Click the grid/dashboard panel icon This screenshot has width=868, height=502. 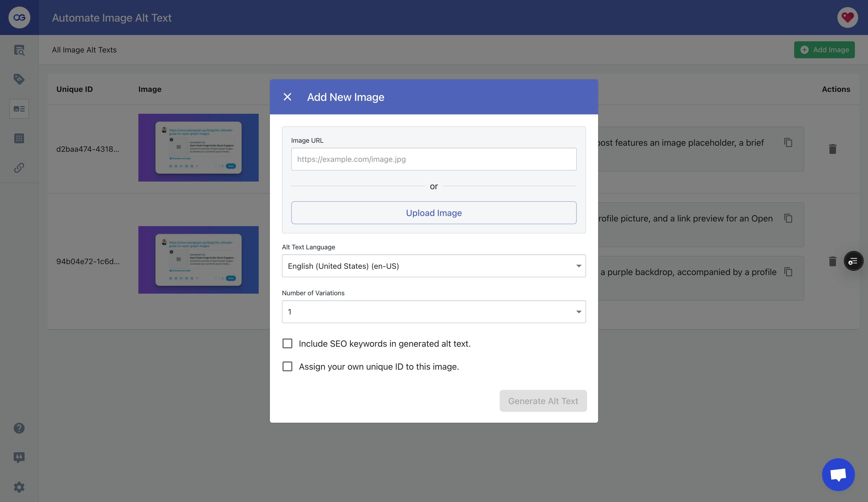point(19,138)
